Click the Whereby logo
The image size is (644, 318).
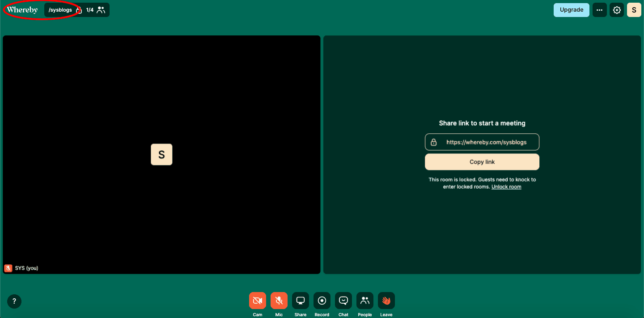pyautogui.click(x=22, y=9)
